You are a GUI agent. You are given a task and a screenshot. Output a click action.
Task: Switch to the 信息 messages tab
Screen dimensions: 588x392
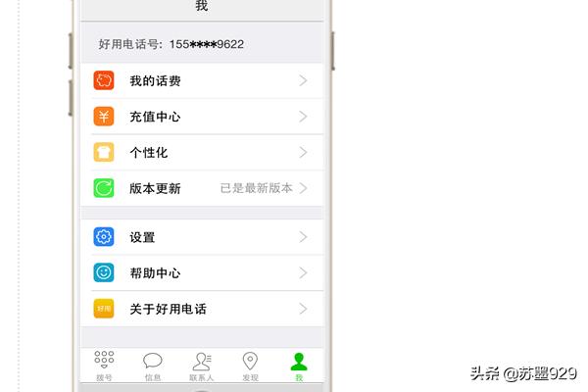(x=153, y=367)
